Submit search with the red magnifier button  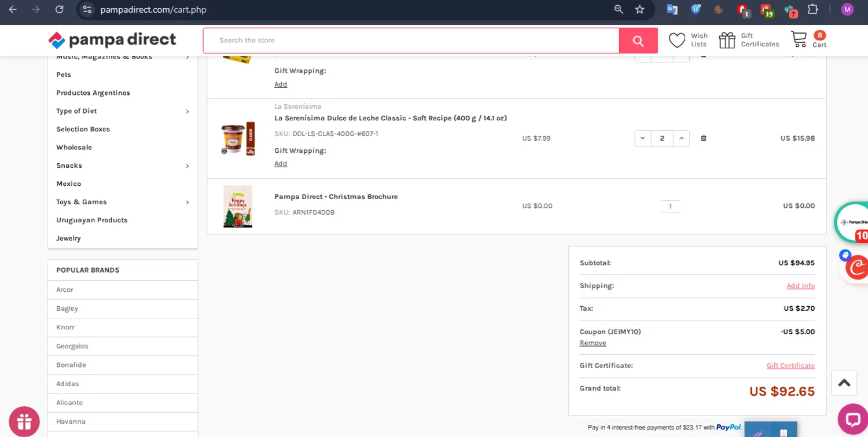pos(638,41)
